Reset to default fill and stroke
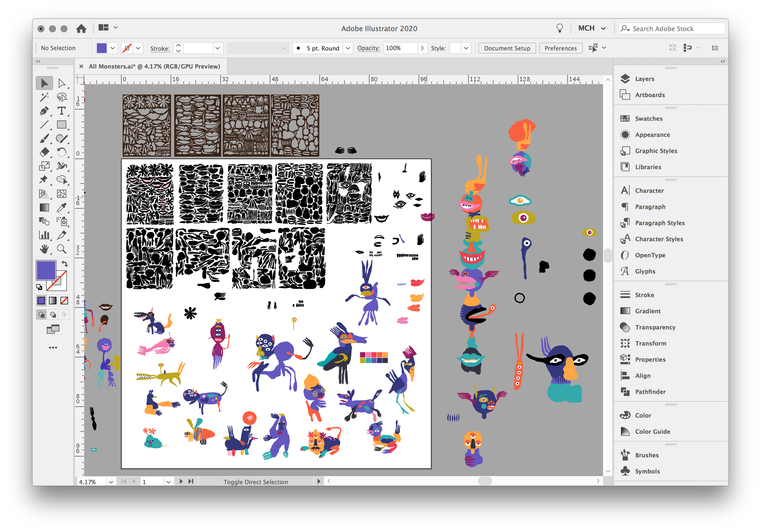The height and width of the screenshot is (532, 761). coord(40,288)
